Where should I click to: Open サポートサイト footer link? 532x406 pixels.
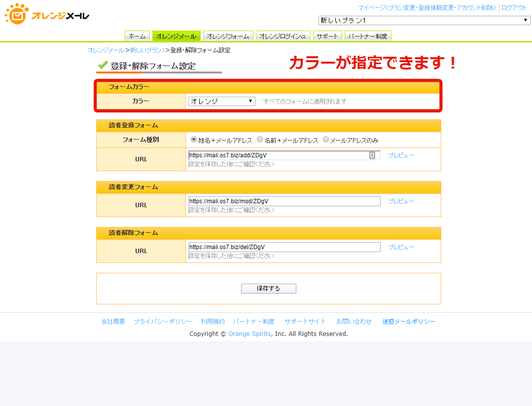click(305, 321)
